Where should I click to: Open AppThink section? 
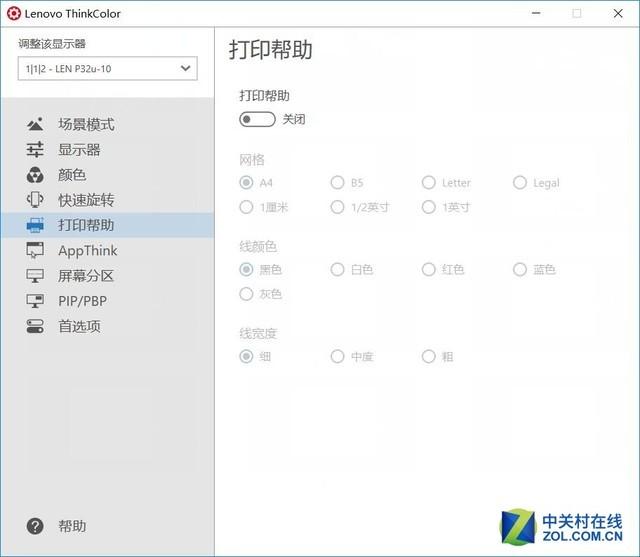107,250
